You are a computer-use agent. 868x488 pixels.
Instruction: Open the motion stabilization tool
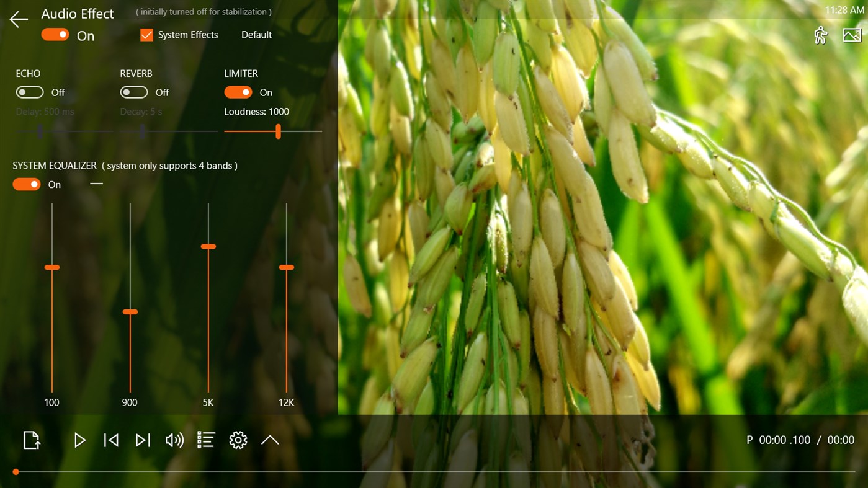820,35
